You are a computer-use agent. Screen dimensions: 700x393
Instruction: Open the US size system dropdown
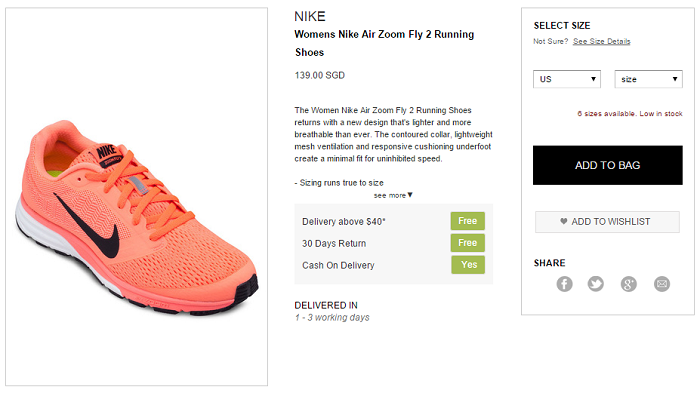(x=567, y=79)
